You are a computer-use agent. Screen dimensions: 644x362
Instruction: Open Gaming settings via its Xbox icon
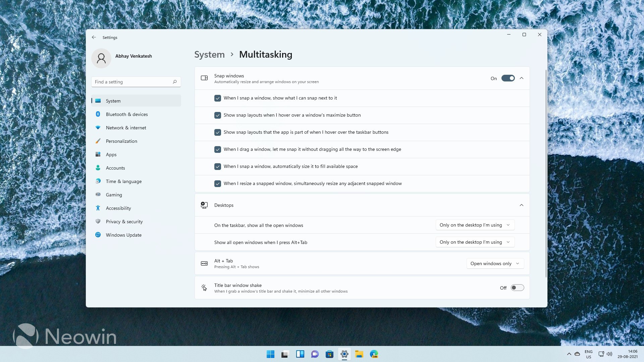click(x=98, y=194)
